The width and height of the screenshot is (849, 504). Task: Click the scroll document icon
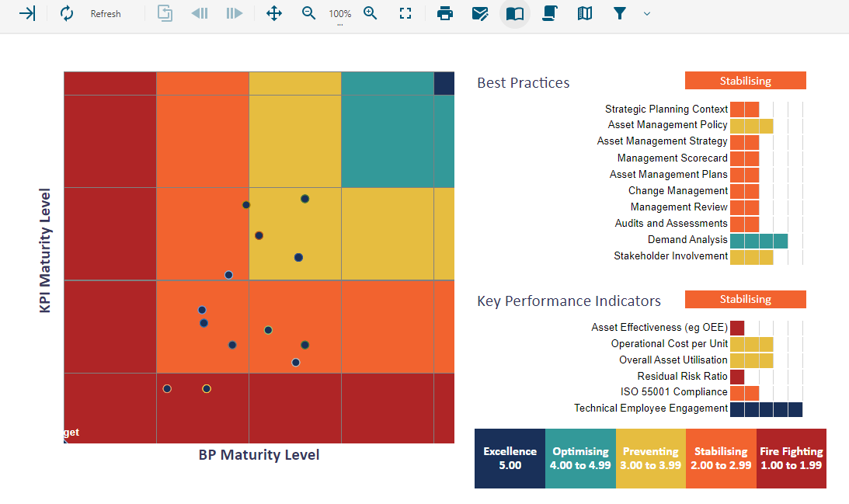click(x=550, y=13)
